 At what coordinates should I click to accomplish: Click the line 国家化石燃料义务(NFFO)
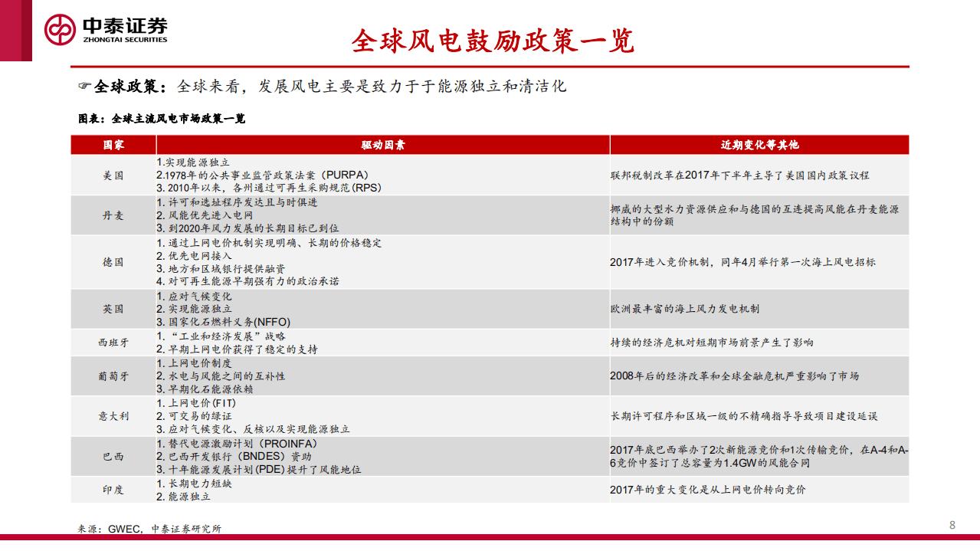[224, 322]
